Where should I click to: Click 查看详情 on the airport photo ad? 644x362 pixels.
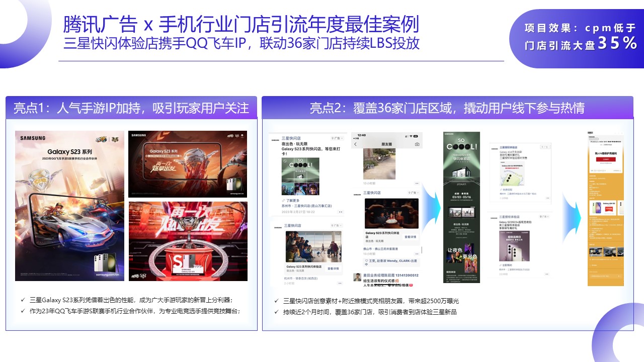334,269
